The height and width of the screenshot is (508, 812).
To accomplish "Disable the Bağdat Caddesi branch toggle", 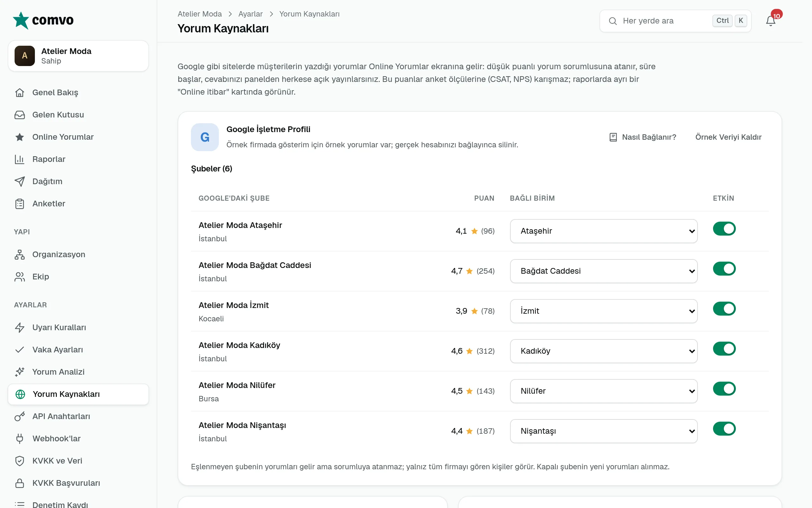I will click(724, 269).
